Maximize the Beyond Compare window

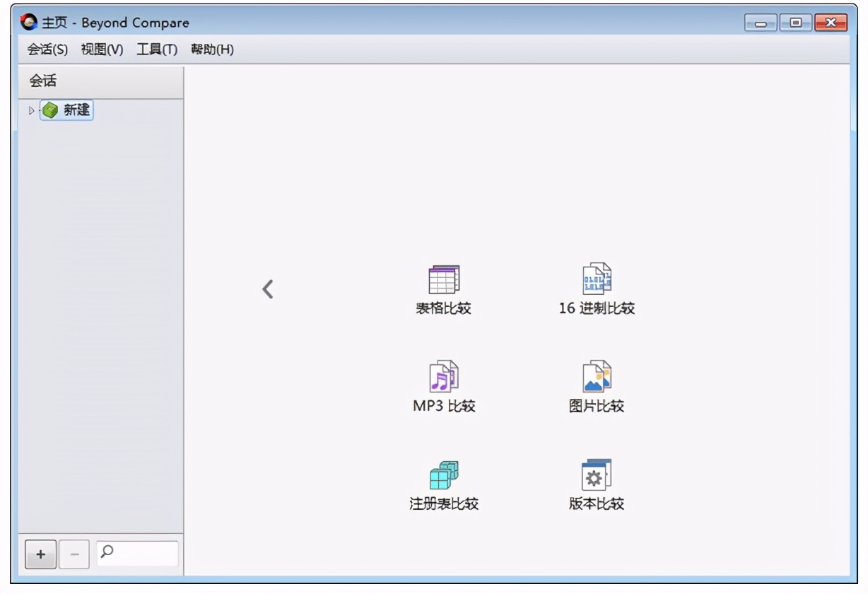[x=796, y=23]
